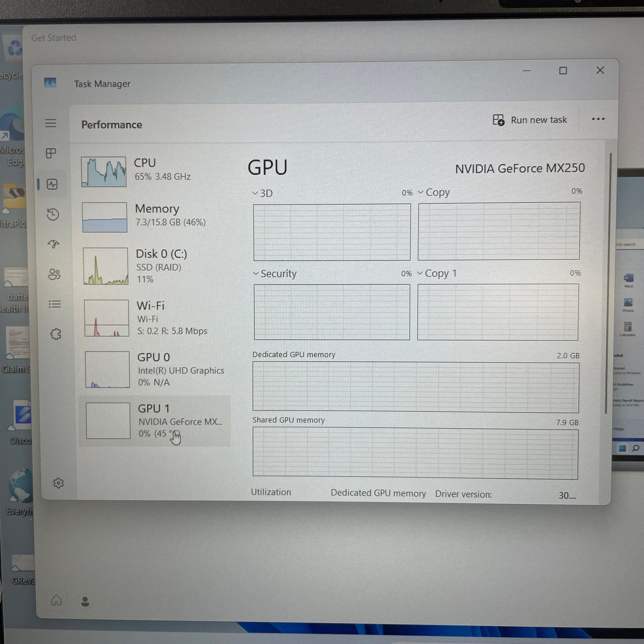
Task: Click the home icon in Get Started window
Action: click(56, 600)
